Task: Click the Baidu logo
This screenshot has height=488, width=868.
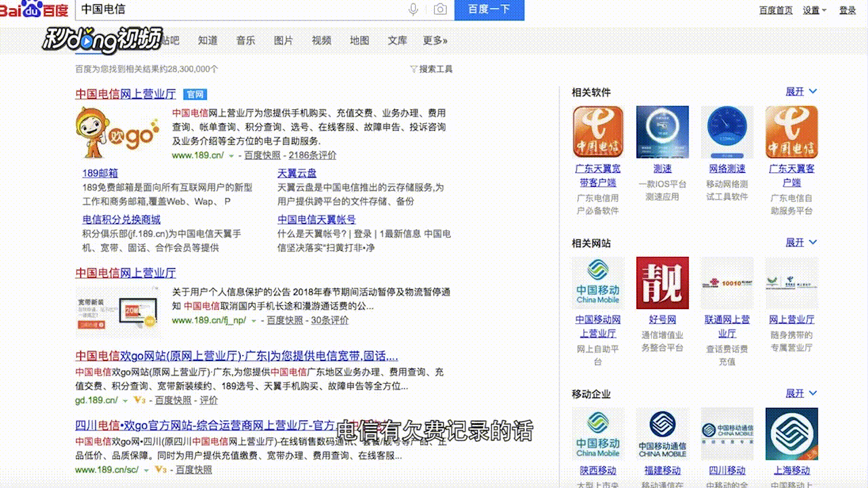Action: pyautogui.click(x=34, y=9)
